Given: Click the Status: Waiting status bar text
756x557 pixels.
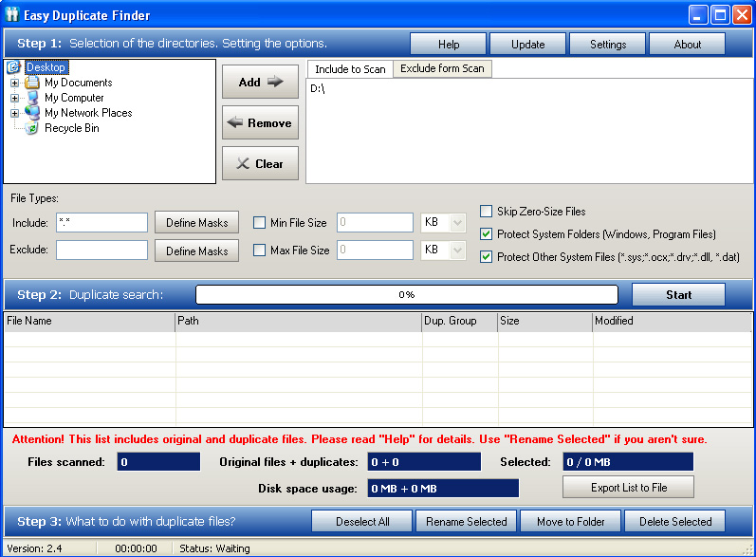Looking at the screenshot, I should [x=214, y=548].
